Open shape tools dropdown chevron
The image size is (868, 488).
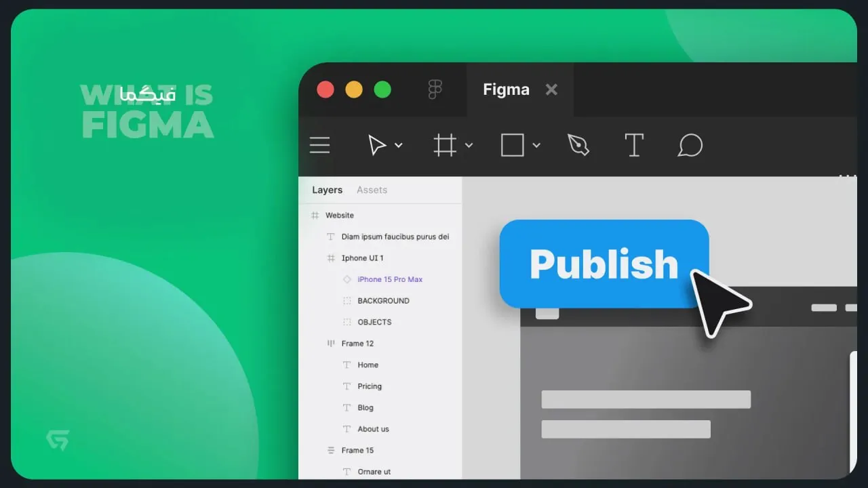[536, 145]
